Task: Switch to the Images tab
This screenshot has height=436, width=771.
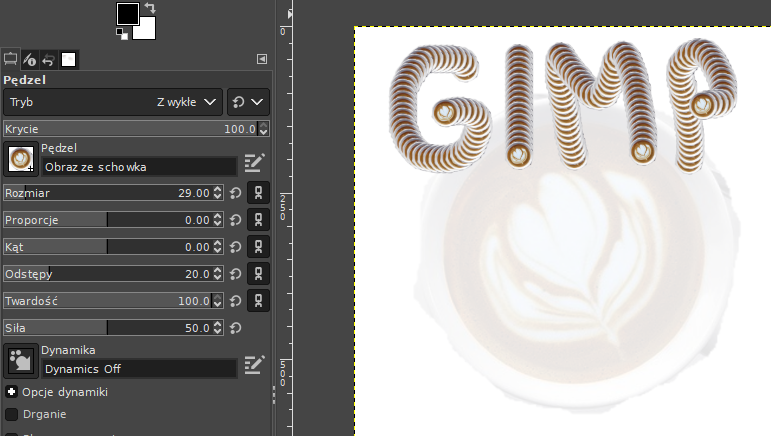Action: [68, 60]
